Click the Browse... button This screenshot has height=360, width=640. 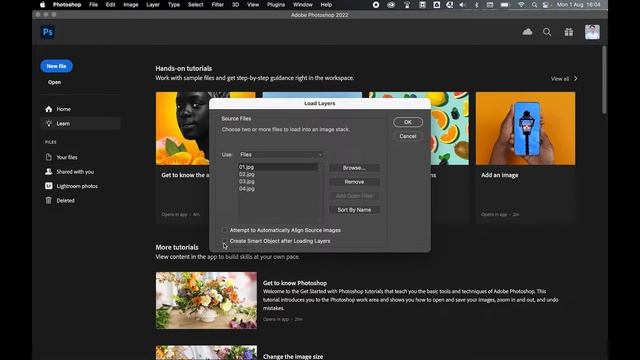click(x=354, y=168)
